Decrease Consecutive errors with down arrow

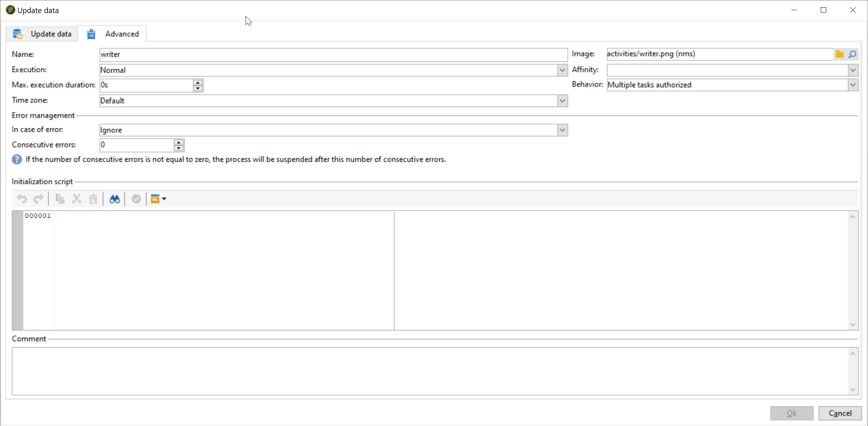point(178,148)
